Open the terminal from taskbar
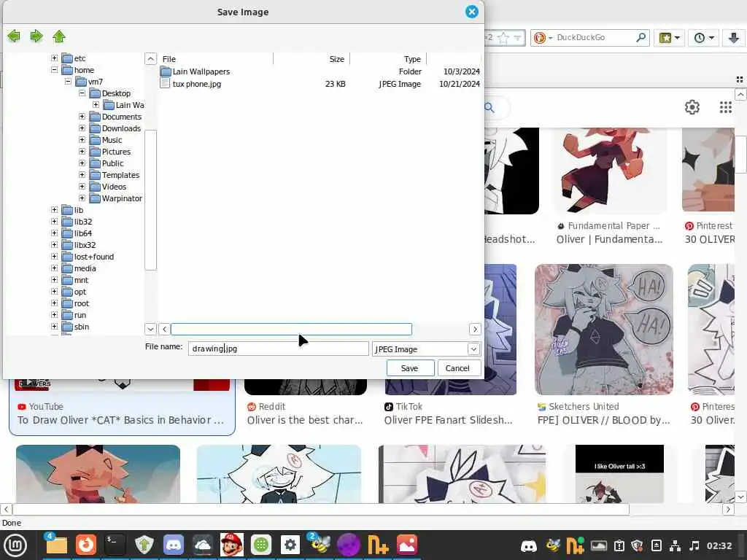Screen dimensions: 747x560 115,545
